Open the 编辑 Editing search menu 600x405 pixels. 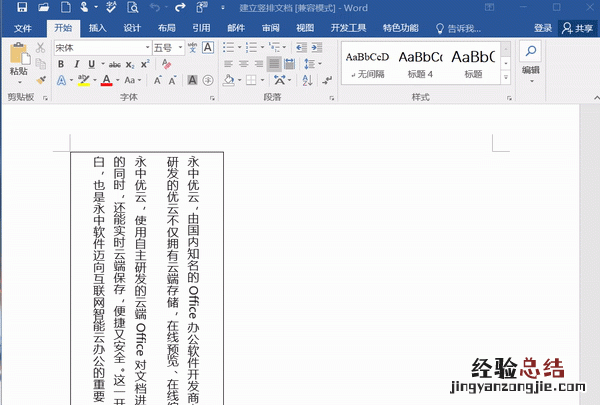click(530, 61)
